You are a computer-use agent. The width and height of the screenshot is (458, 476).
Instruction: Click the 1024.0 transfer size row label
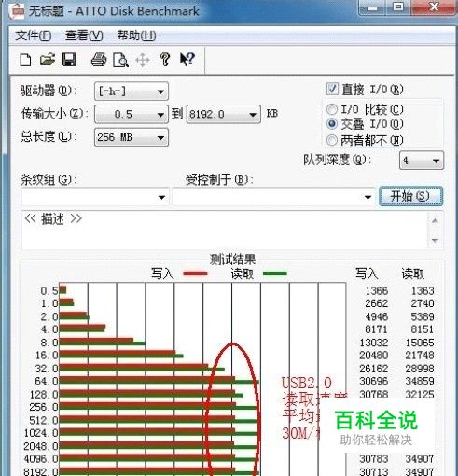click(41, 433)
